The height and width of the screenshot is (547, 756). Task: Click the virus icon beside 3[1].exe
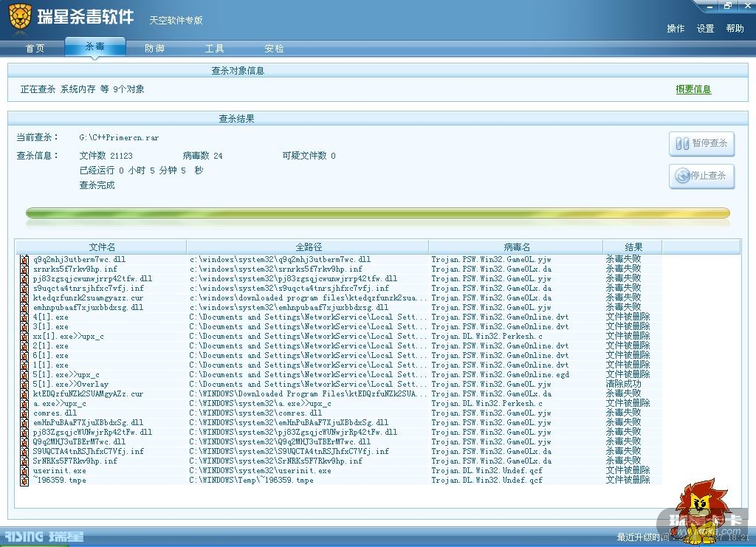pyautogui.click(x=24, y=327)
